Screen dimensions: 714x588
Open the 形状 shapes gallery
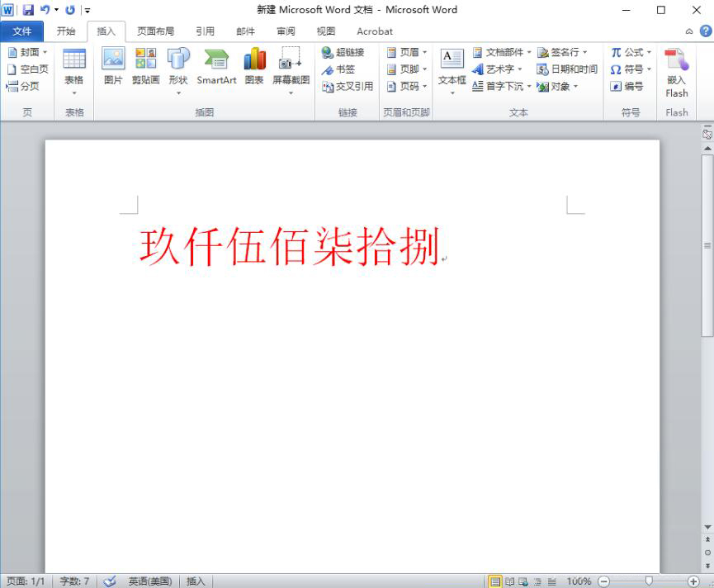(x=178, y=72)
